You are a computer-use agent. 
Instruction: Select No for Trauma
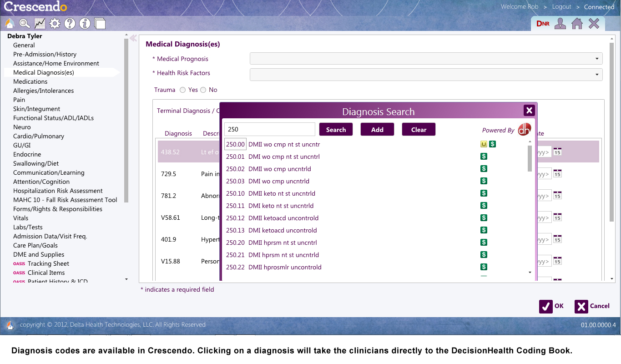(x=203, y=90)
